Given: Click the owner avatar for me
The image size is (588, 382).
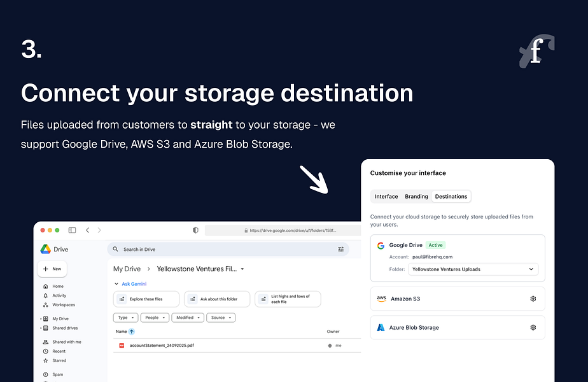Looking at the screenshot, I should 330,346.
